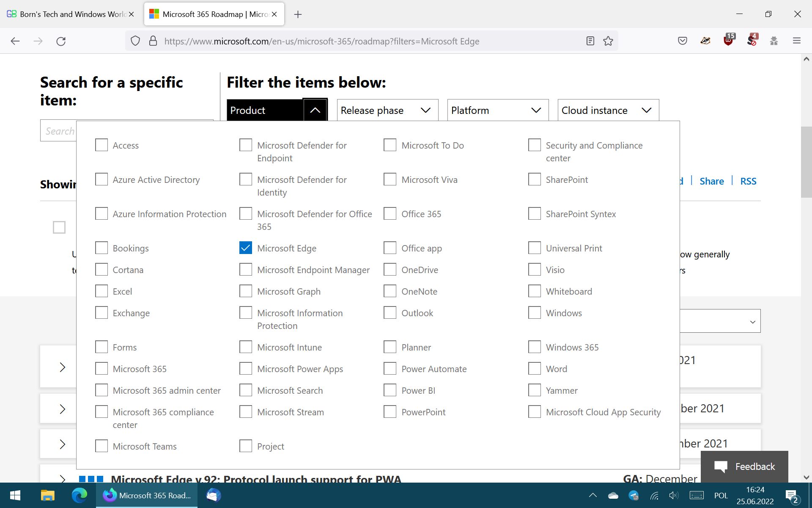View site security padlock info
This screenshot has height=508, width=812.
pyautogui.click(x=153, y=41)
